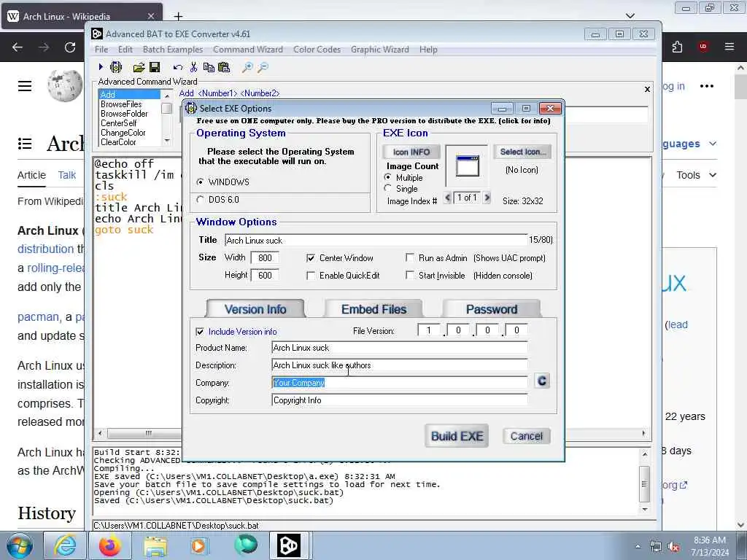Image resolution: width=747 pixels, height=560 pixels.
Task: Expand the Wikipedia languages dropdown
Action: tap(690, 144)
